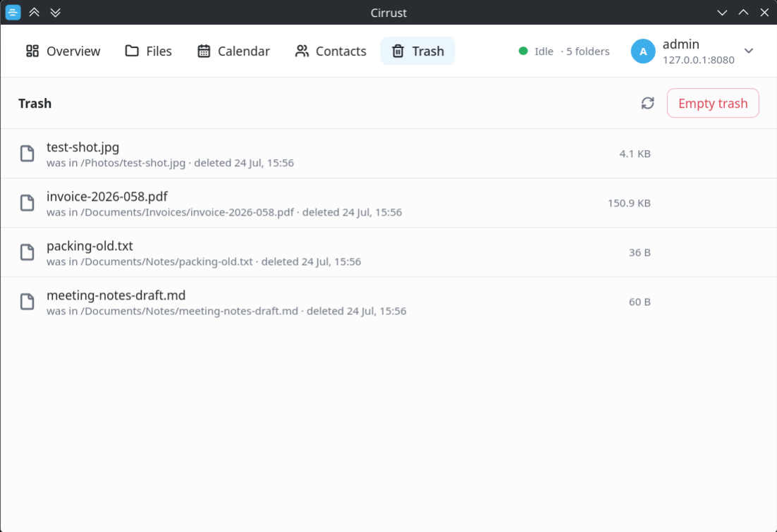The image size is (777, 532).
Task: Click the /Photos/test-shot.jpg original path line
Action: tap(170, 163)
